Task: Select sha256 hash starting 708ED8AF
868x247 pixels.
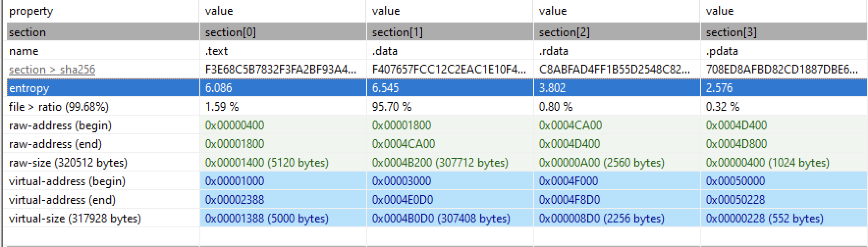Action: coord(782,70)
